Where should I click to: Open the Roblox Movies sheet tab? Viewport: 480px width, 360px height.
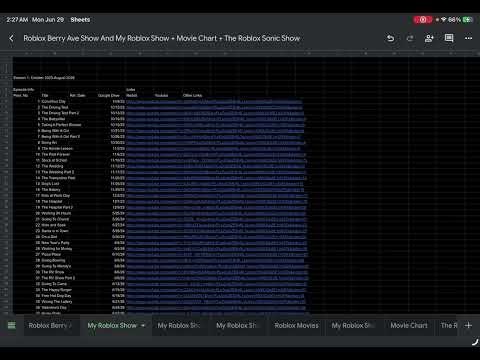(x=296, y=325)
